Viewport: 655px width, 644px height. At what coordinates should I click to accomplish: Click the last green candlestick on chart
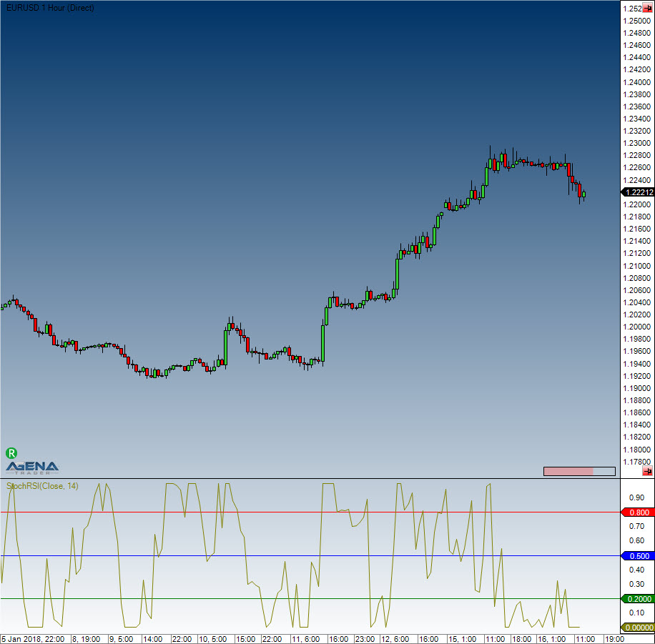(x=584, y=194)
